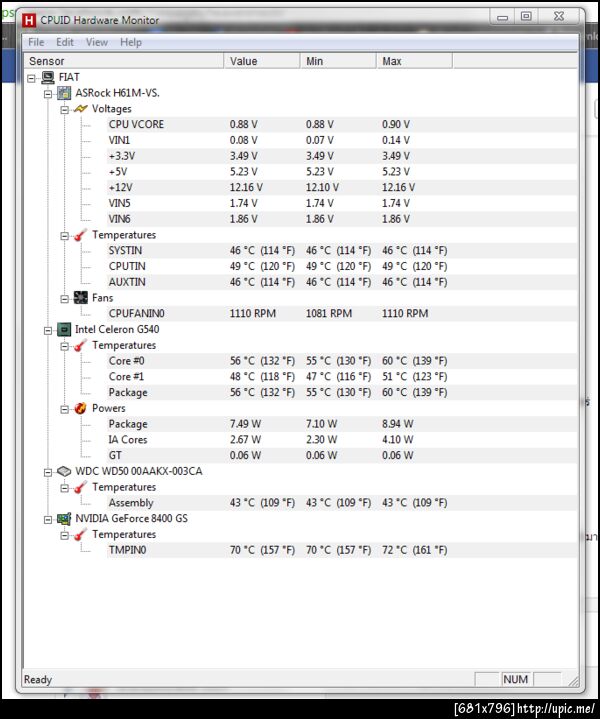
Task: Click the Celeron Temperatures thermometer icon
Action: [x=80, y=345]
